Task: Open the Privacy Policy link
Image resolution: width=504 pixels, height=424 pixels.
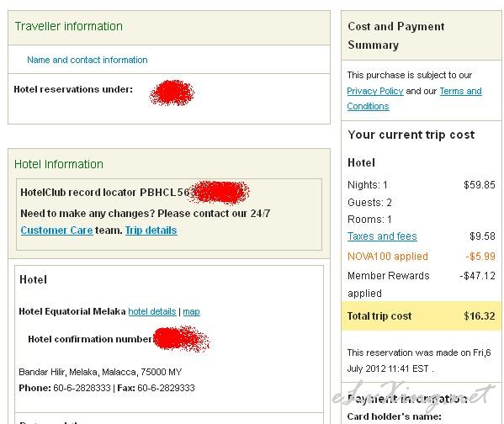Action: click(x=374, y=91)
